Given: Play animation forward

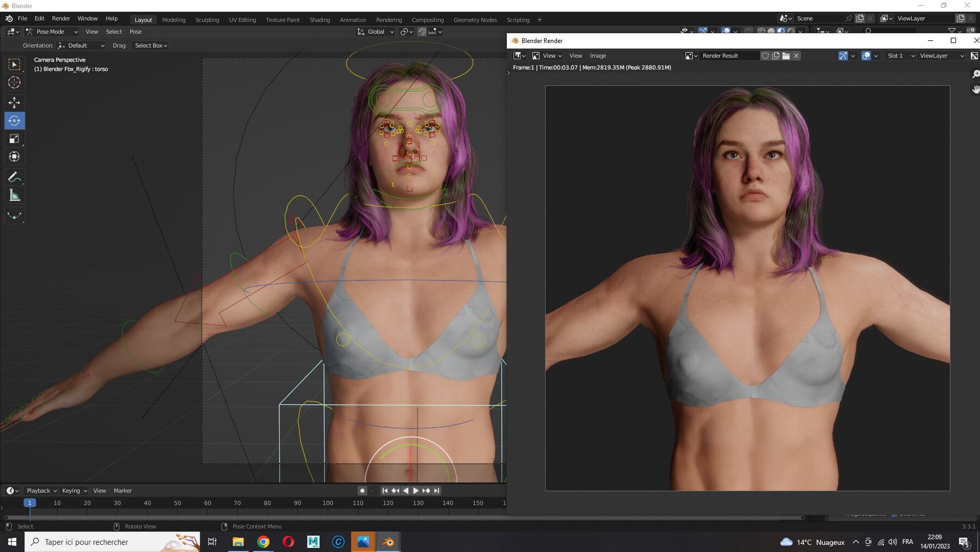Looking at the screenshot, I should (416, 490).
